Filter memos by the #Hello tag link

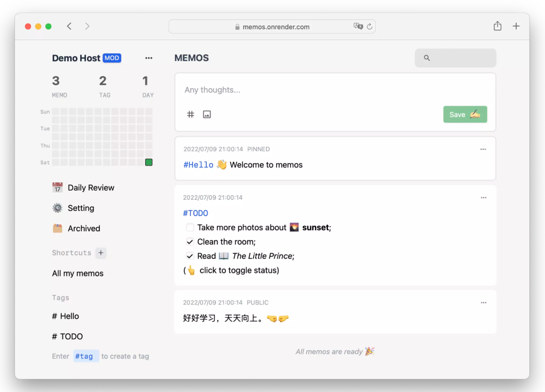[198, 165]
